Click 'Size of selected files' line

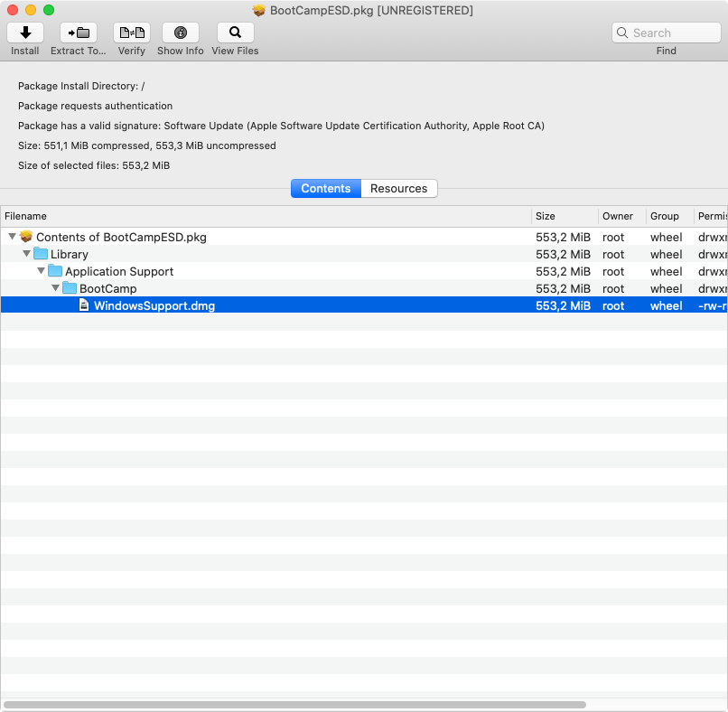(94, 166)
